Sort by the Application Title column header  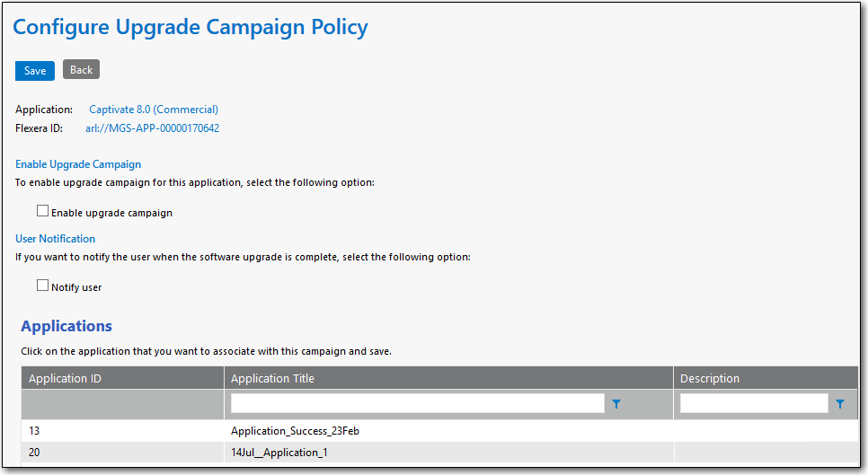[x=272, y=378]
